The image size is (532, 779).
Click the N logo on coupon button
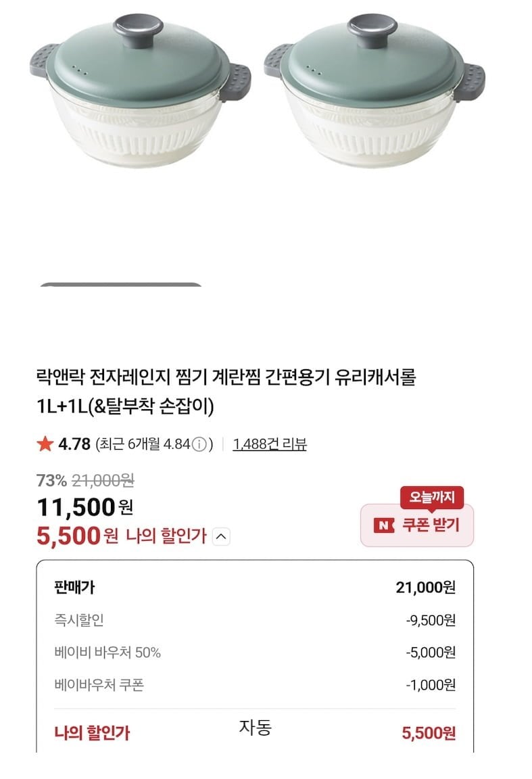(384, 525)
